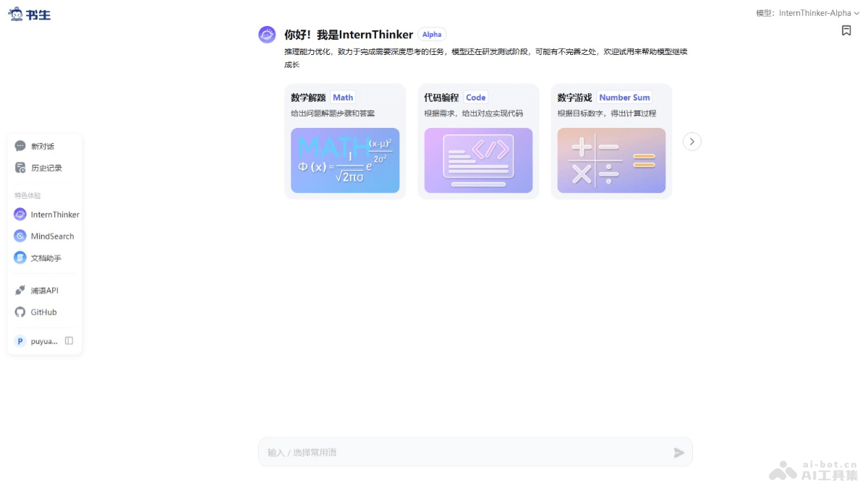This screenshot has height=488, width=868.
Task: Launch 文档助手 via its sidebar icon
Action: coord(20,257)
